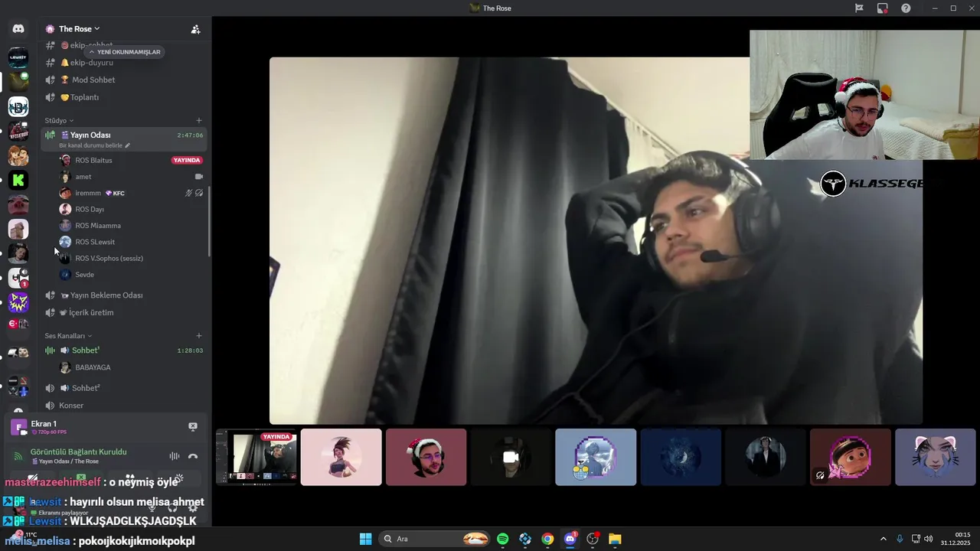Viewport: 980px width, 551px height.
Task: Select the pink avatar participant tile
Action: (x=341, y=457)
